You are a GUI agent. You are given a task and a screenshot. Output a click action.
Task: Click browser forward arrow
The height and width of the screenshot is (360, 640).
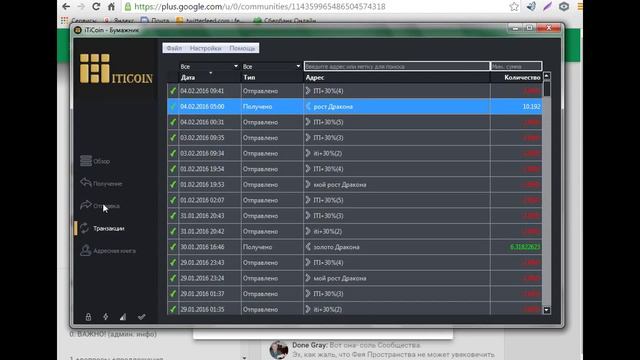81,7
